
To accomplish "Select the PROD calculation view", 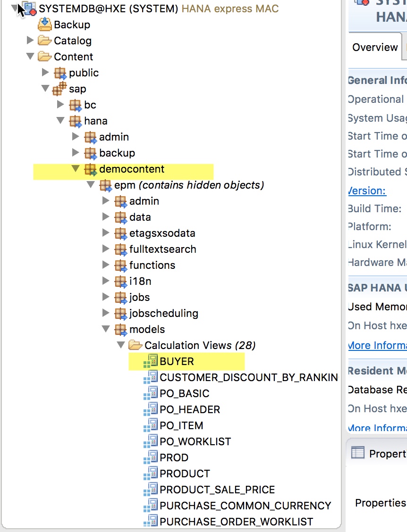I will (174, 457).
